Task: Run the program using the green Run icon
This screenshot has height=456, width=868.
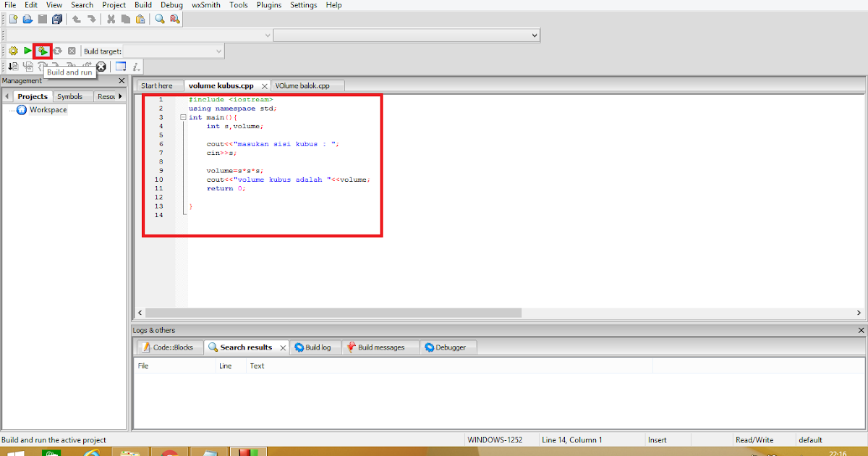Action: [x=27, y=51]
